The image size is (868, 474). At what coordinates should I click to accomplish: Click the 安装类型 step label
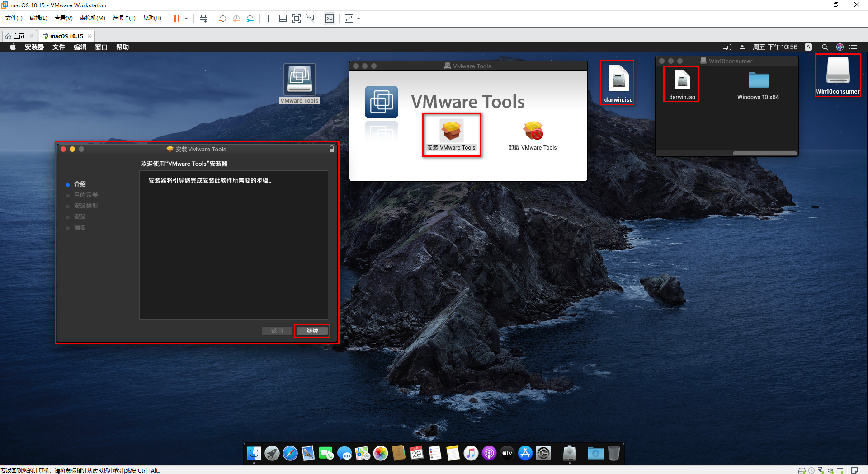coord(86,206)
